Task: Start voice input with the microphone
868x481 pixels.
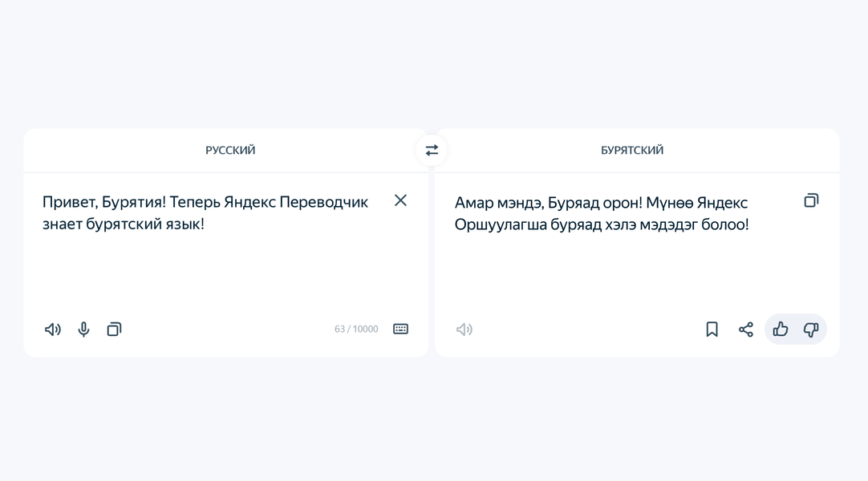Action: [83, 329]
